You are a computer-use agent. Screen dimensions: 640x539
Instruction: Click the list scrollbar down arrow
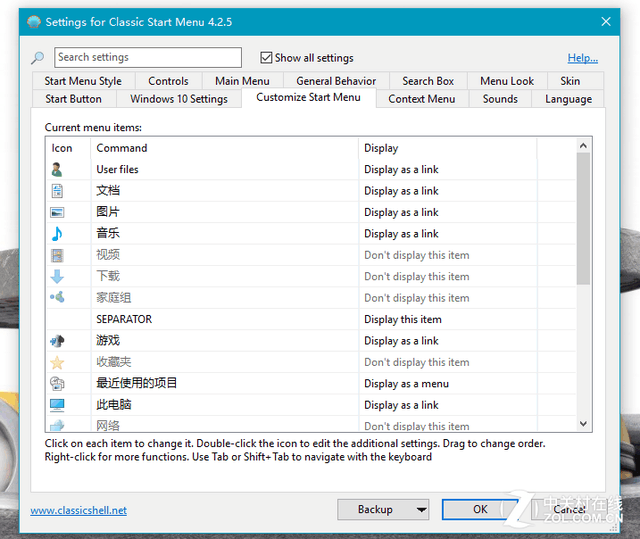[583, 424]
